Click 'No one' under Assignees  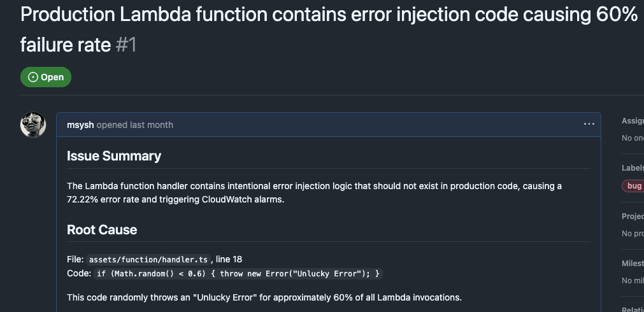(633, 138)
